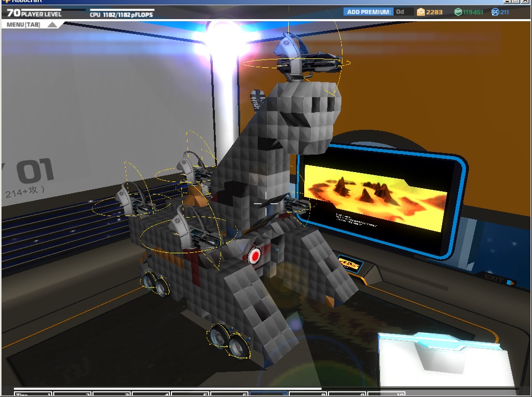Click the blue GC currency icon
This screenshot has width=532, height=397.
click(x=495, y=12)
